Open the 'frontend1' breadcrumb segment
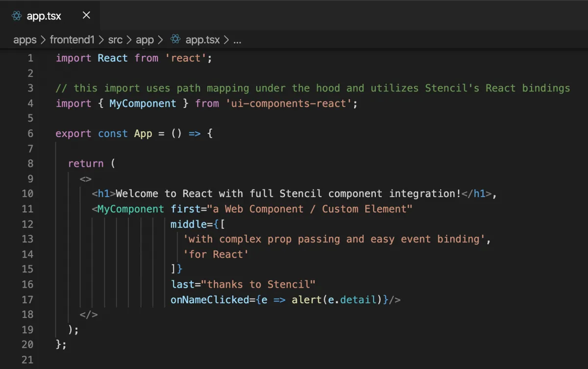Screen dimensions: 588x369 click(72, 40)
